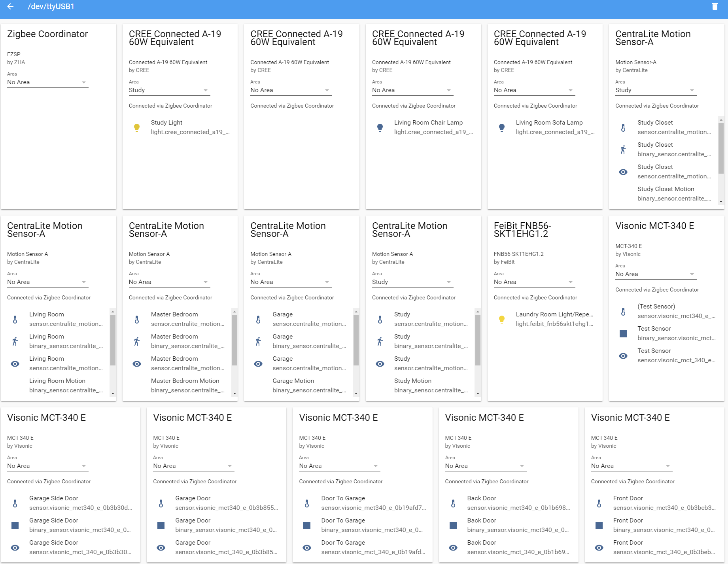This screenshot has height=564, width=728.
Task: Click scroll-down arrow in Living Room card
Action: pyautogui.click(x=113, y=394)
